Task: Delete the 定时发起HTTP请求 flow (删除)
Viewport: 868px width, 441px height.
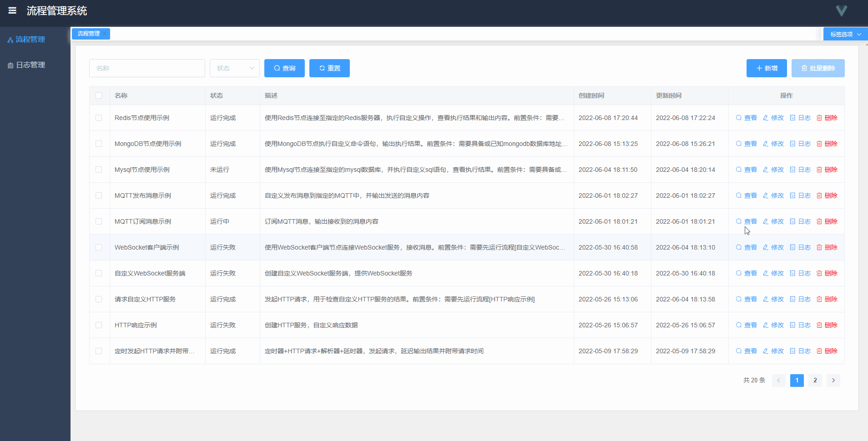Action: (x=827, y=351)
